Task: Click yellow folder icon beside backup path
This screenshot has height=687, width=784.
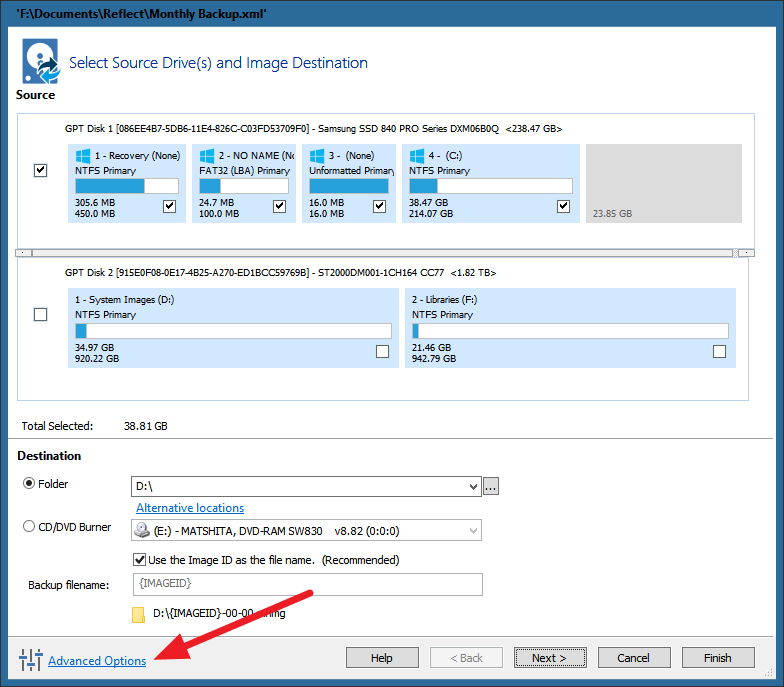Action: [x=138, y=614]
